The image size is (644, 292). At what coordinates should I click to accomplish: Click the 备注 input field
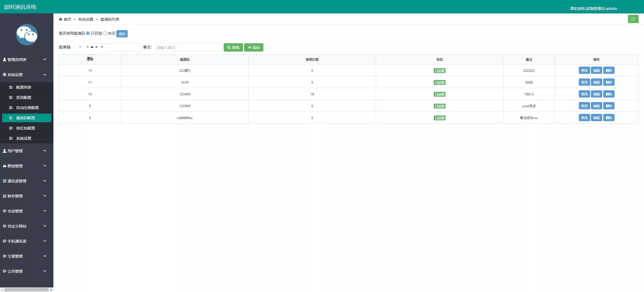coord(189,48)
